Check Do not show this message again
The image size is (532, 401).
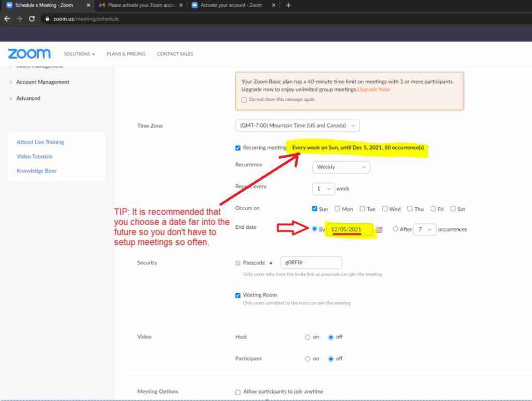[x=244, y=100]
